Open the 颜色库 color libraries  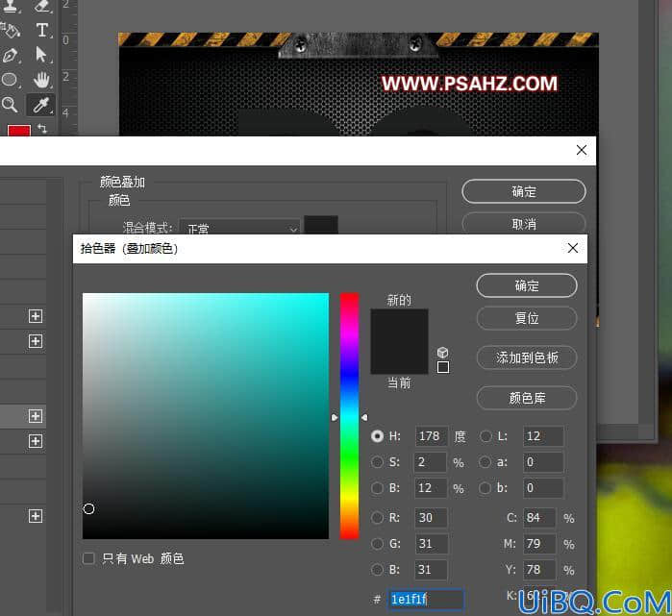point(527,398)
